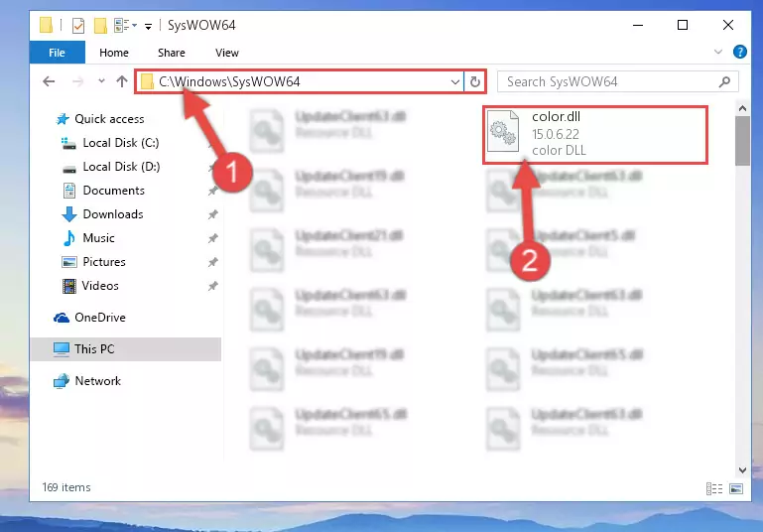Select OneDrive in navigation pane
Screen dimensions: 763x532
pyautogui.click(x=89, y=318)
